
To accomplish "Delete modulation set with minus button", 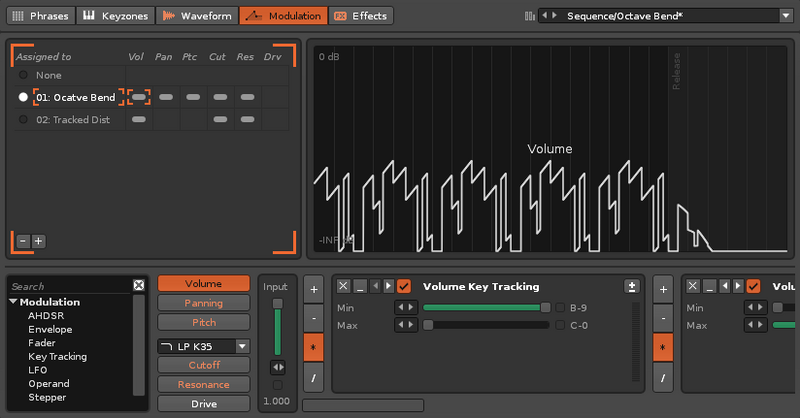I will coord(23,240).
